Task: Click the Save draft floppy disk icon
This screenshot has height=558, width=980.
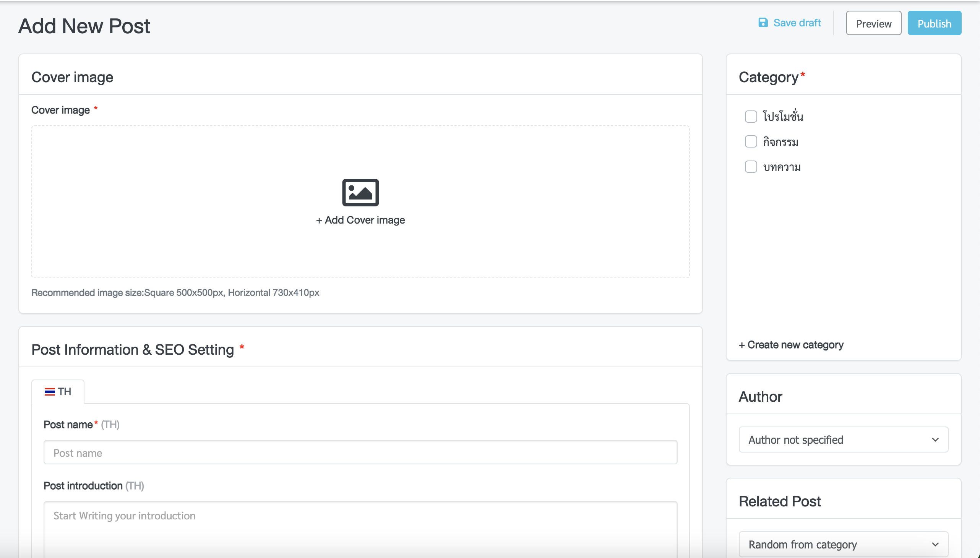Action: [x=763, y=23]
